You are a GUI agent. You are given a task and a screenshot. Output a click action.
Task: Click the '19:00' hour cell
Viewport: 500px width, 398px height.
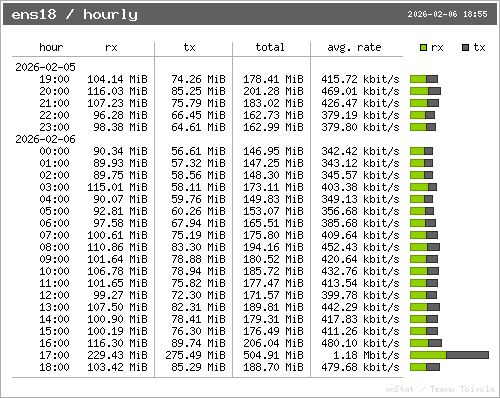(54, 79)
